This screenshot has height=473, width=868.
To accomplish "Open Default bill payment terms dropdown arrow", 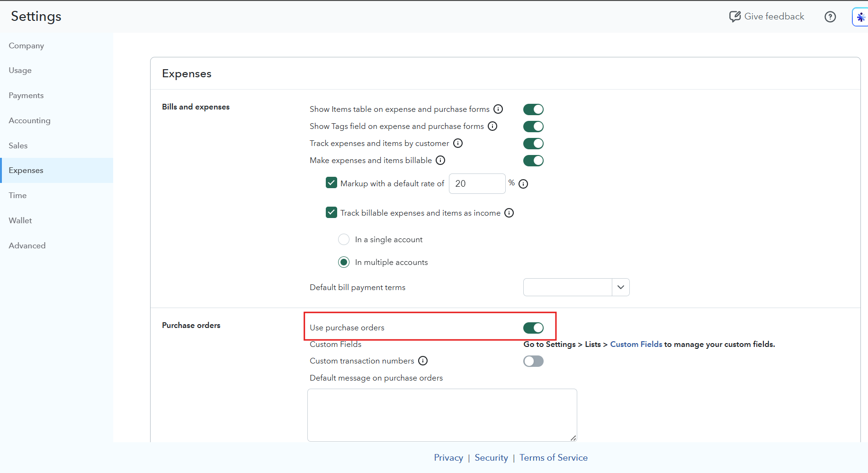I will 621,287.
